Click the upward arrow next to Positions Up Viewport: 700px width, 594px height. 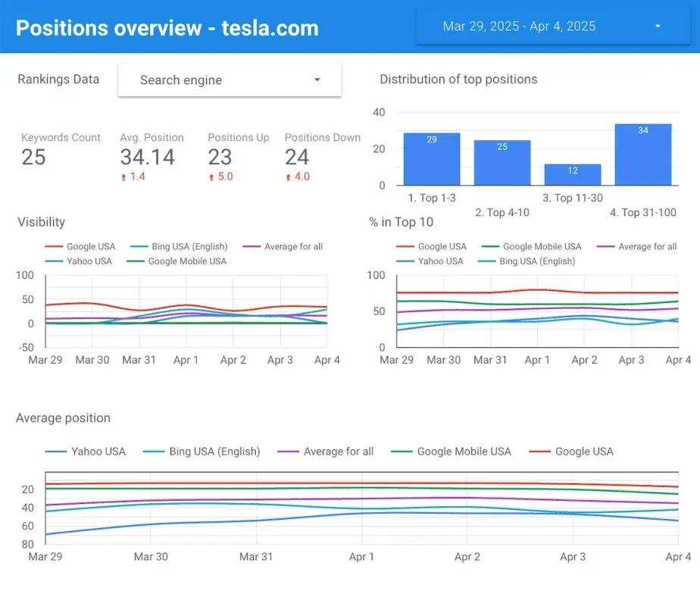tap(210, 177)
